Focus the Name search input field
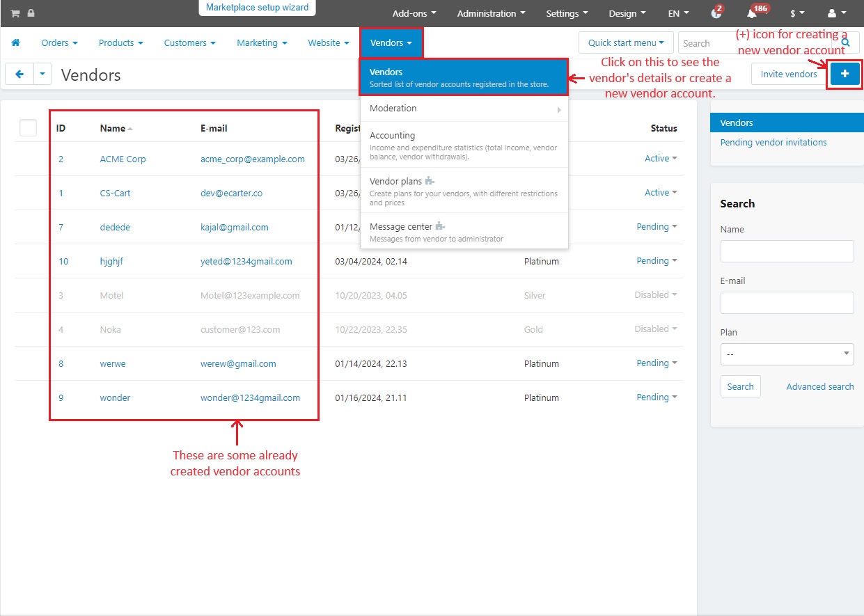864x616 pixels. (787, 251)
